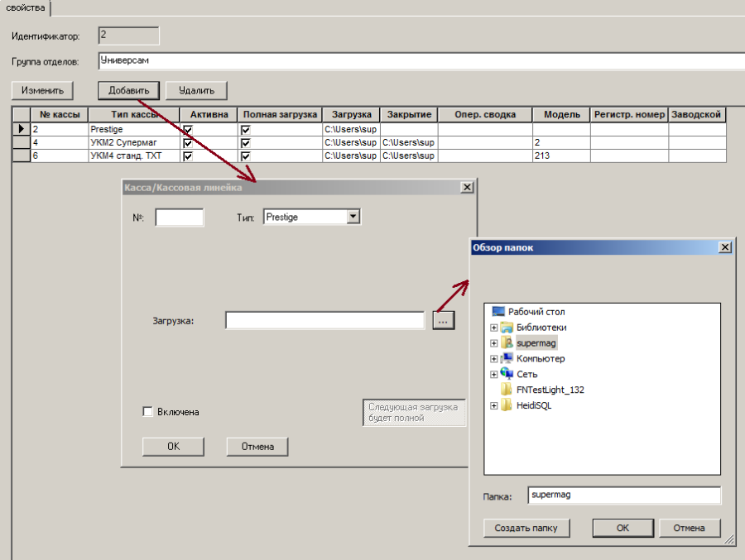Toggle Полная загрузка checkbox in УКМ4 станд. TXT row
The image size is (745, 560).
click(246, 156)
